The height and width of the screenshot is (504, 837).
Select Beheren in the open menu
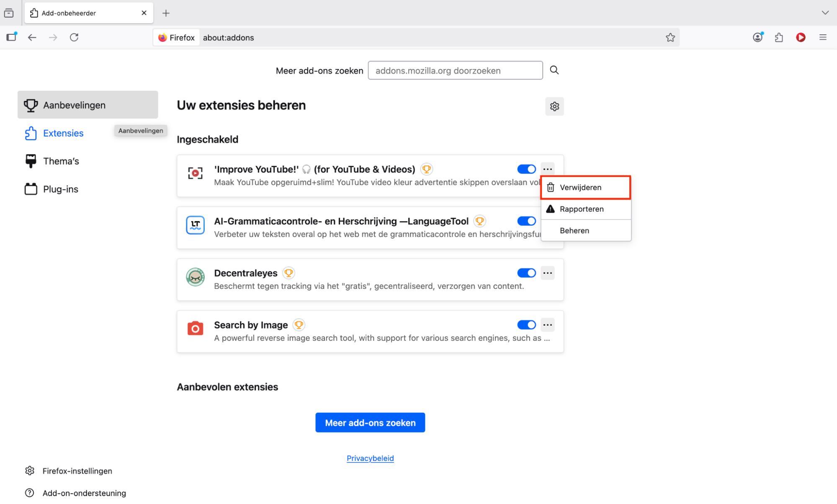574,230
